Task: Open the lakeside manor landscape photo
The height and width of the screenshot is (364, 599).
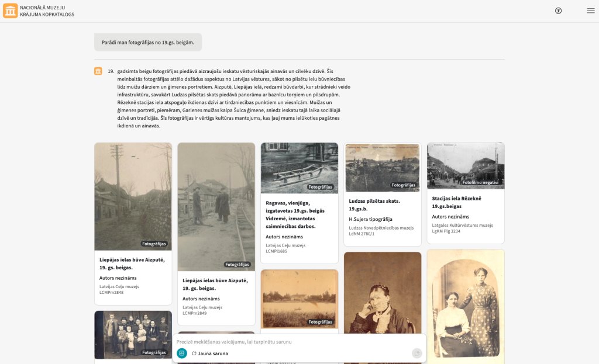Action: 299,299
